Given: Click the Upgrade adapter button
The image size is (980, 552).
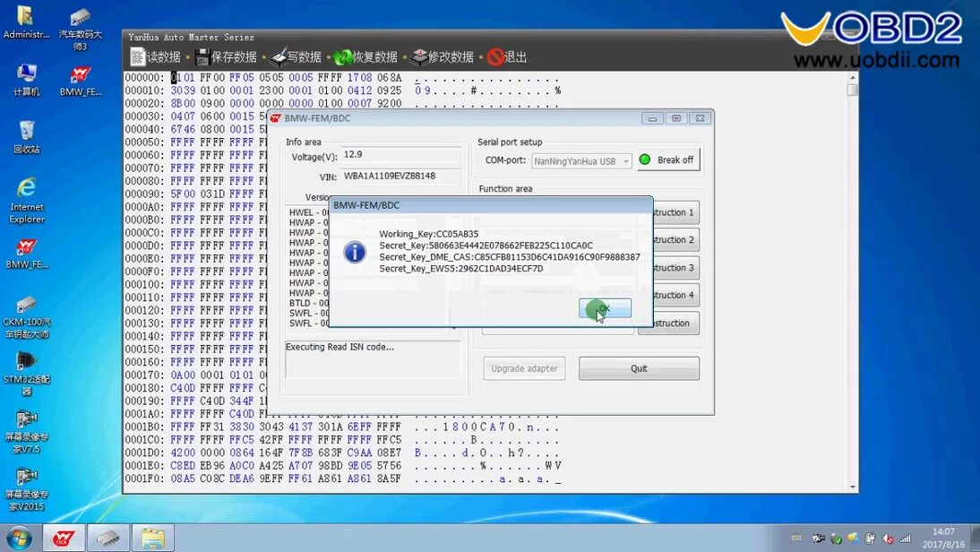Looking at the screenshot, I should click(524, 368).
